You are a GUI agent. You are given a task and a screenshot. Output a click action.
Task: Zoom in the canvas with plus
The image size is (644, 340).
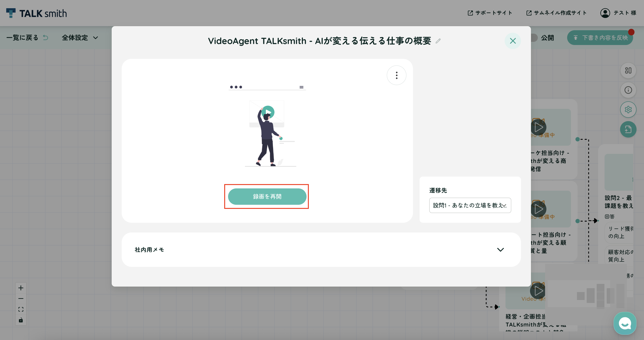pyautogui.click(x=21, y=288)
